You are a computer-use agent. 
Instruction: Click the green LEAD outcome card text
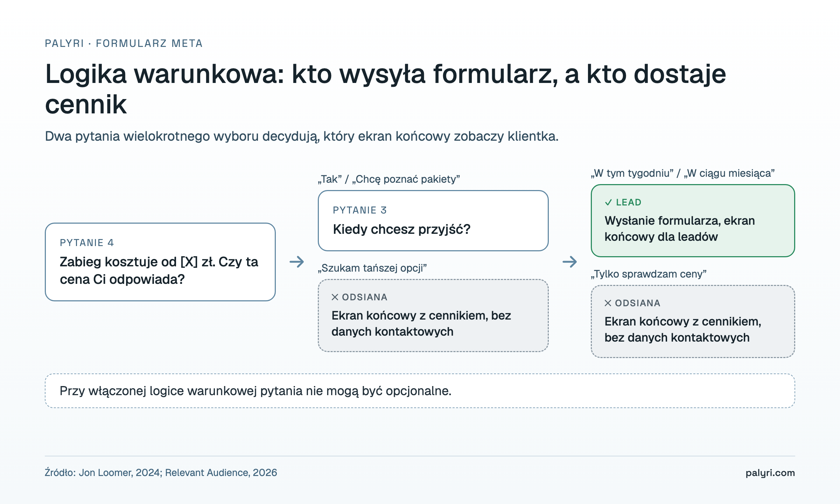click(679, 229)
